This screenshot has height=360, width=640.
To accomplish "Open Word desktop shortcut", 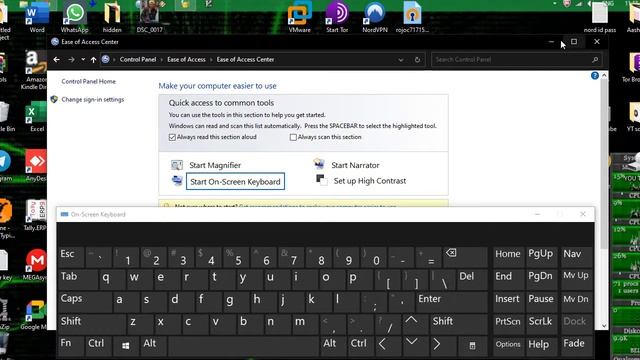I will coord(37,16).
